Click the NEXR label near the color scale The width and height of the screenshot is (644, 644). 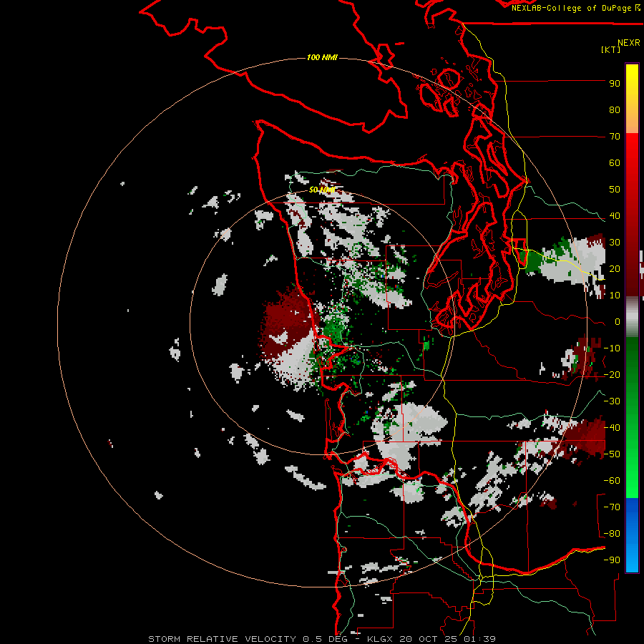pyautogui.click(x=629, y=42)
